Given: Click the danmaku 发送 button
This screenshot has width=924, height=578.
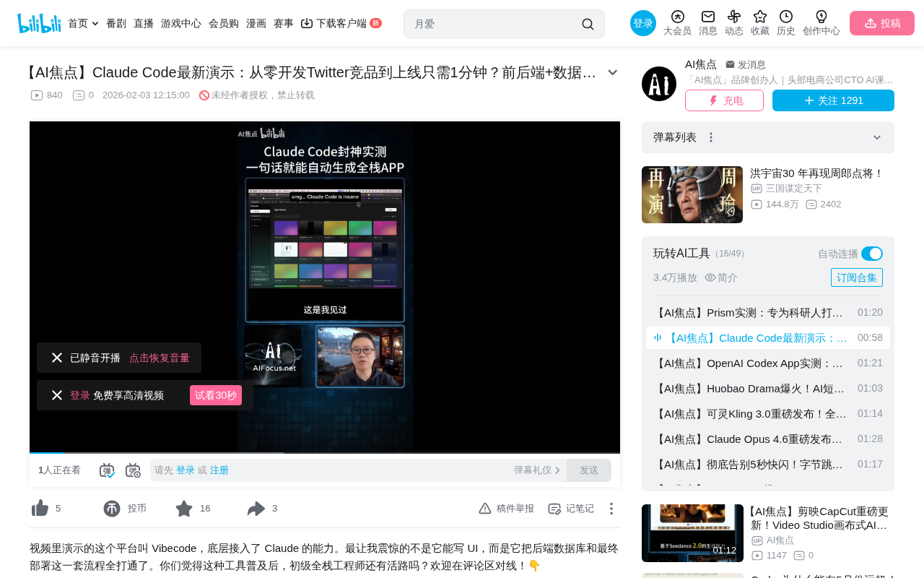Looking at the screenshot, I should (589, 470).
